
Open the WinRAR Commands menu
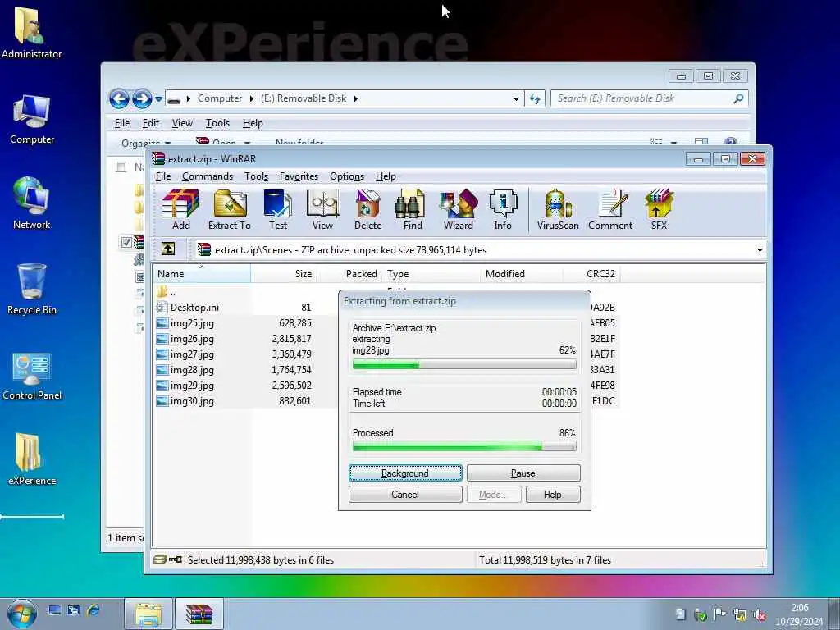click(208, 176)
